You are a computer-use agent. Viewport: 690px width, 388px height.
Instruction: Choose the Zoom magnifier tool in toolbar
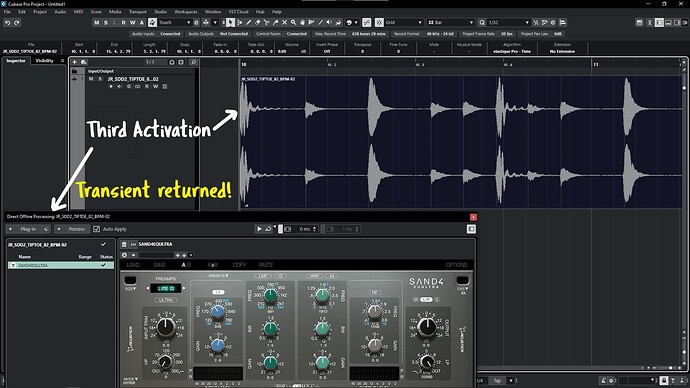point(293,22)
